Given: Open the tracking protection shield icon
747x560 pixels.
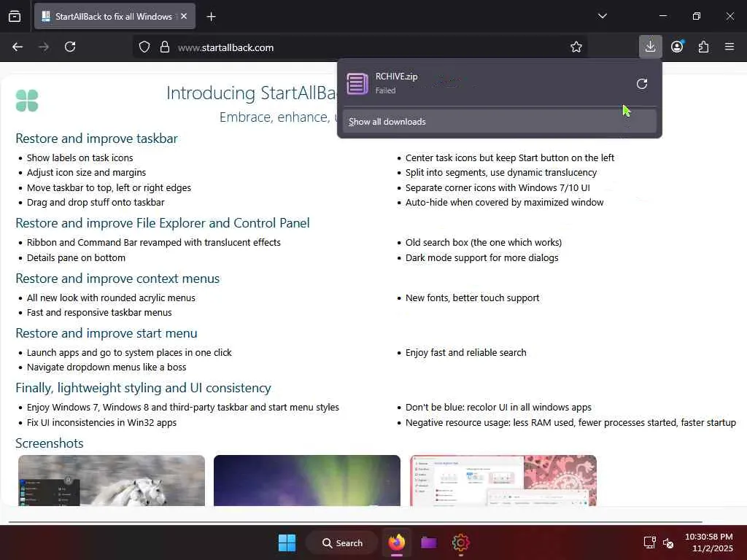Looking at the screenshot, I should tap(144, 47).
